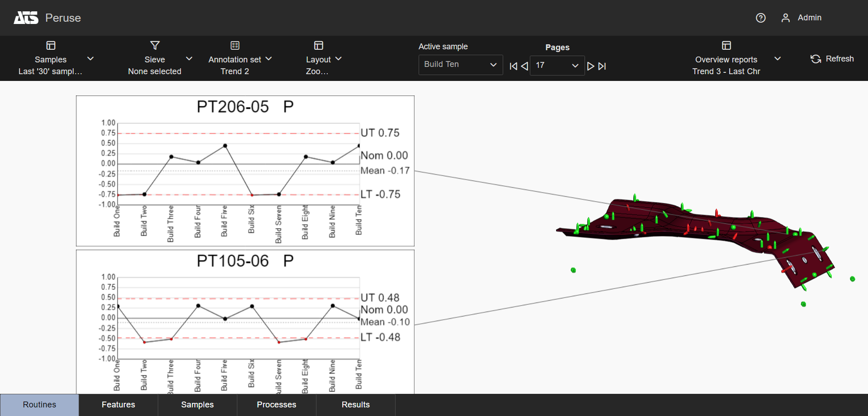Open the Processes tab
Screen dimensions: 868x416
(276, 405)
